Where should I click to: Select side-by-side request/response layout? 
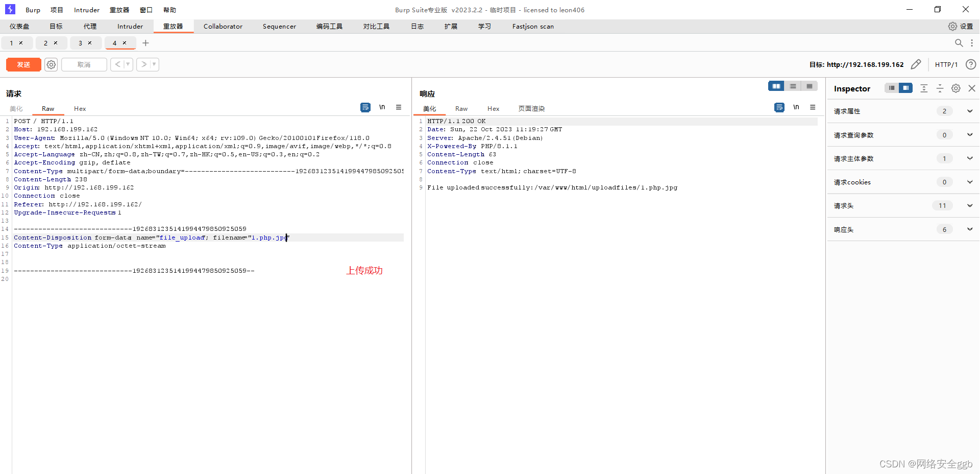776,86
